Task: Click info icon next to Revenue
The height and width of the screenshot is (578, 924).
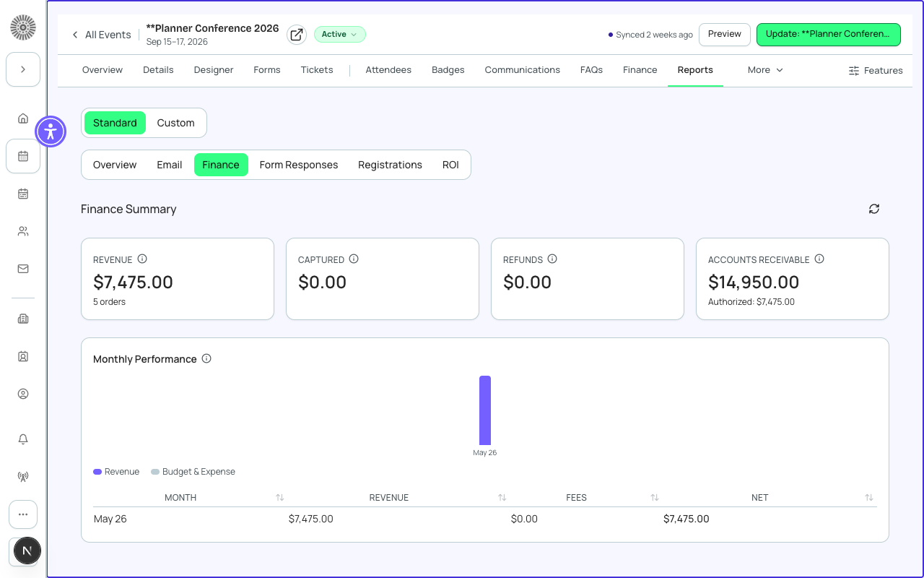Action: (142, 259)
